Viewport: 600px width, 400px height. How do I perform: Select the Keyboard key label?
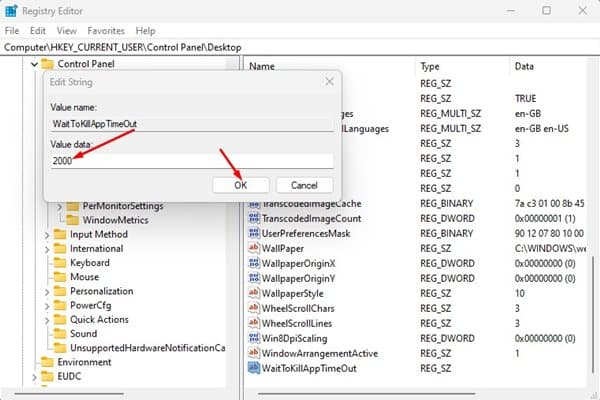point(90,263)
